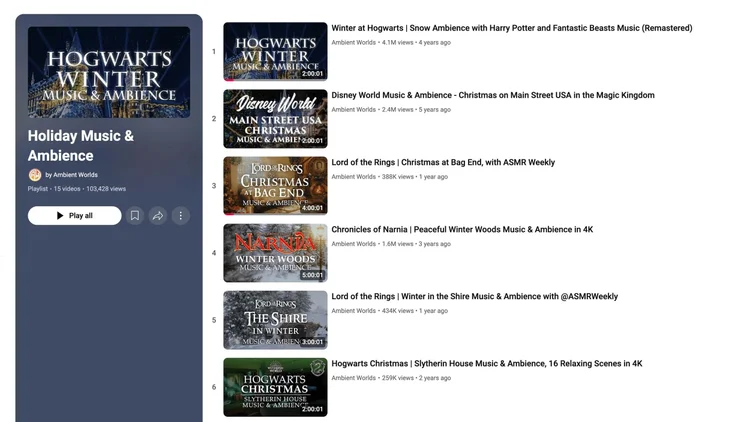Screen dimensions: 750x422
Task: Click Ambient Worlds under Narnia video
Action: 353,244
